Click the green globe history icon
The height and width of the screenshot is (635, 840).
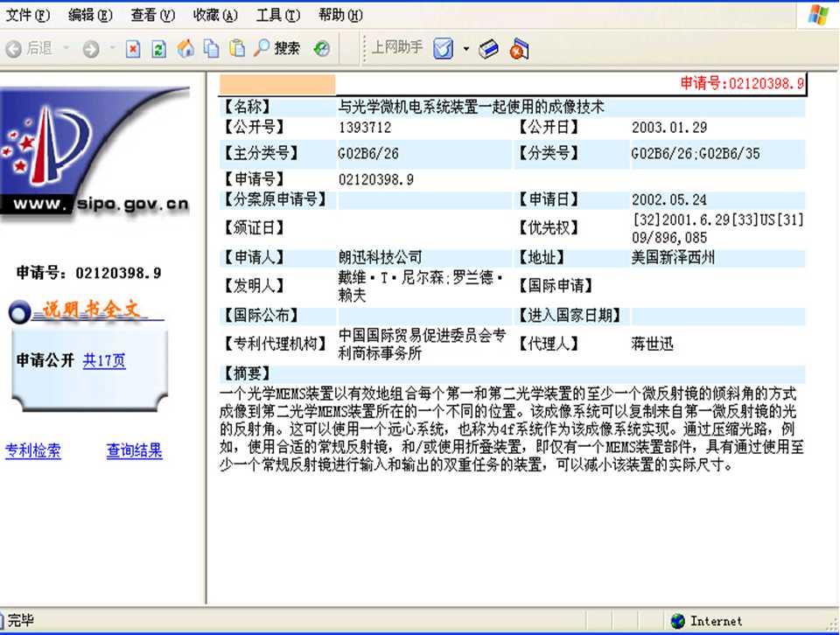click(321, 49)
